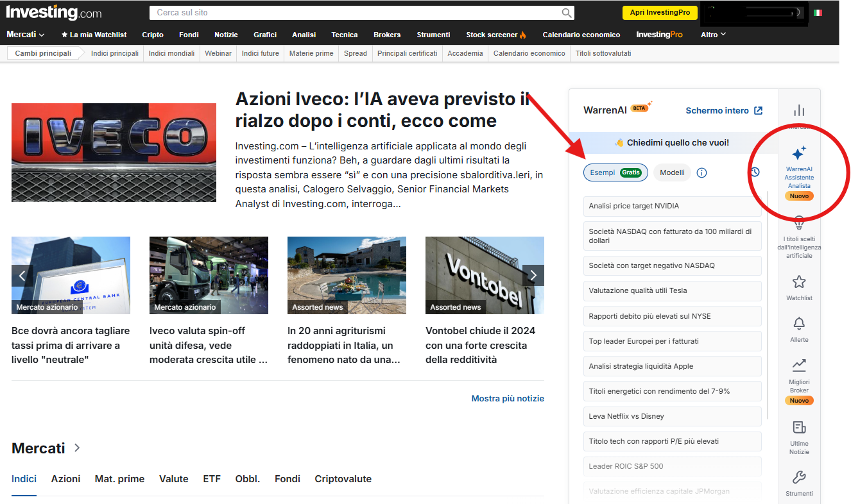Open the Fondi menu item

(189, 35)
